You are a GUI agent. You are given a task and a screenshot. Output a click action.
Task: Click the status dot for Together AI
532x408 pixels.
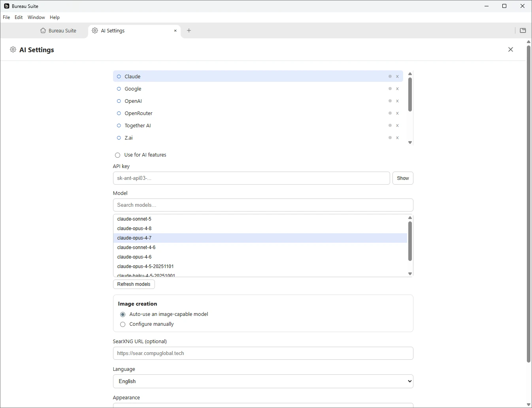click(x=390, y=125)
